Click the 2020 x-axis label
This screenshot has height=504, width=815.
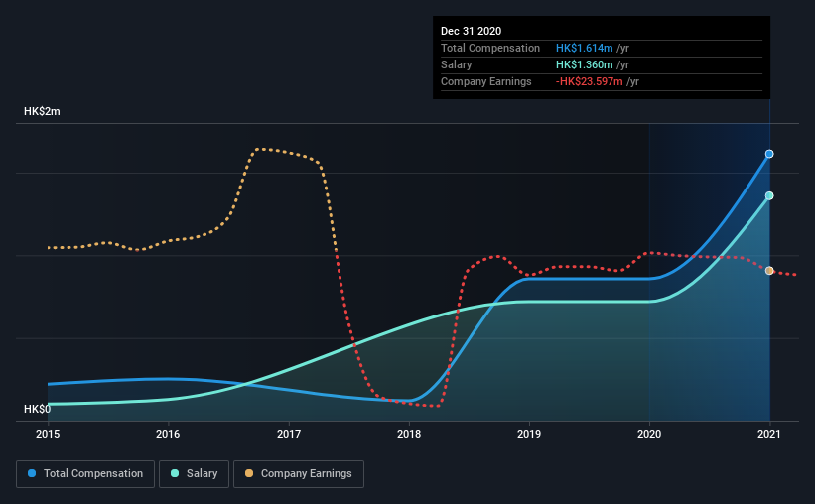pos(649,434)
